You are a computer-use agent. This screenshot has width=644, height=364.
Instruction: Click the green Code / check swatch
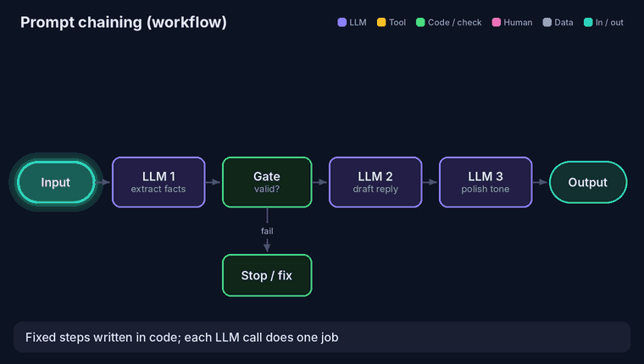(420, 22)
